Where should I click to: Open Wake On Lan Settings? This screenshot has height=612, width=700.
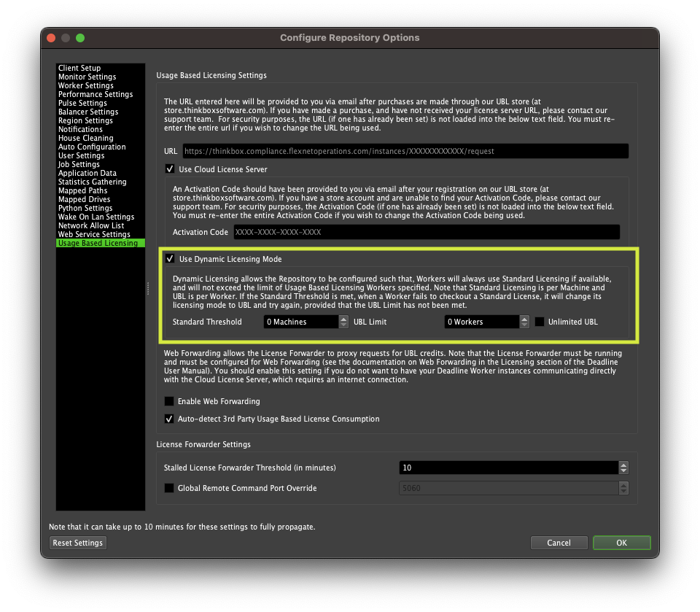pos(96,217)
